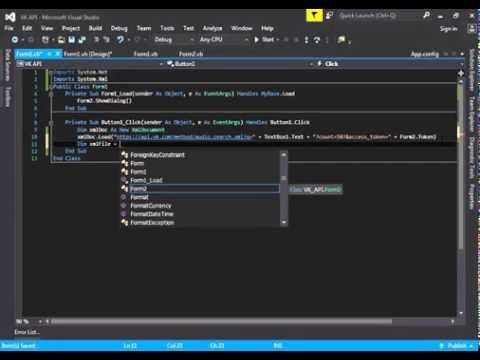Select Form1_Load in IntelliSense list
480x360 pixels.
pyautogui.click(x=200, y=180)
